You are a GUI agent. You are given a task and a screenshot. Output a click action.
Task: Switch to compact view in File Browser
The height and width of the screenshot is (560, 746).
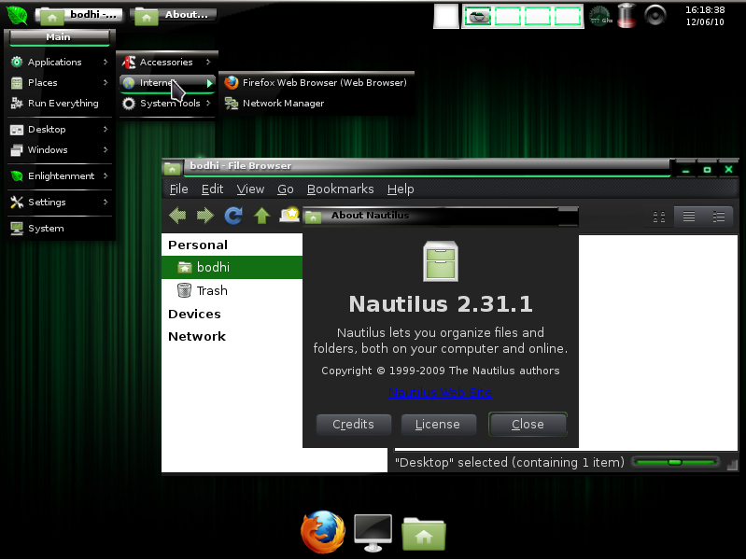718,217
